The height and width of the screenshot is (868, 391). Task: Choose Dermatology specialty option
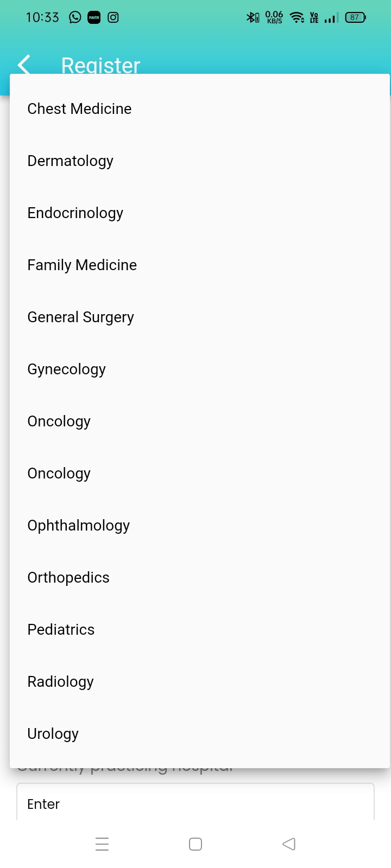tap(71, 161)
